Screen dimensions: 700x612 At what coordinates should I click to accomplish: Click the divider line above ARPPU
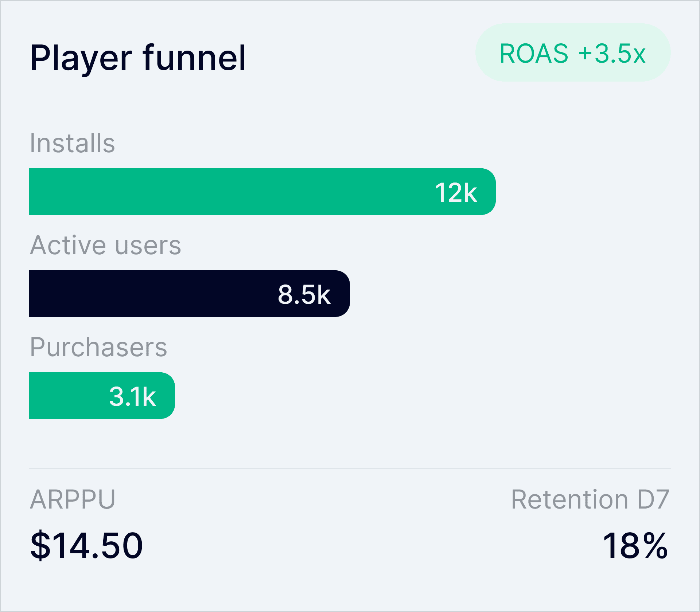point(350,468)
